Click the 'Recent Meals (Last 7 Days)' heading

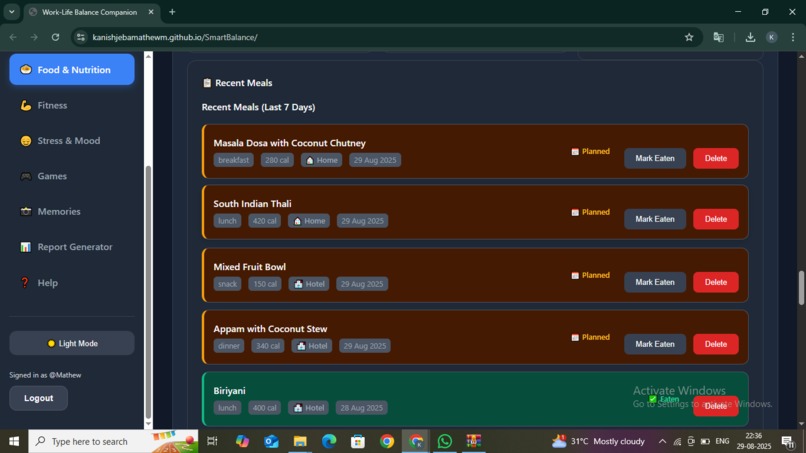[x=259, y=107]
